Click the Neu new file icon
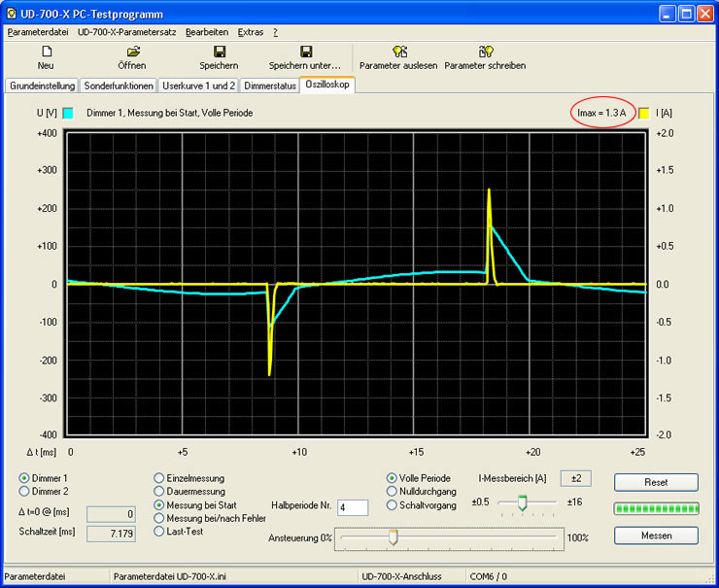This screenshot has width=719, height=588. pos(46,52)
